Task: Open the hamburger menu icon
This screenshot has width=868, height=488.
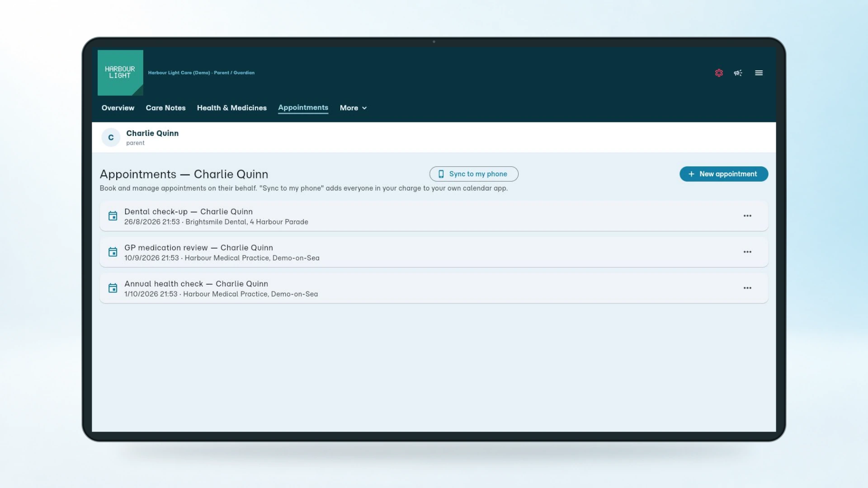Action: click(x=759, y=73)
